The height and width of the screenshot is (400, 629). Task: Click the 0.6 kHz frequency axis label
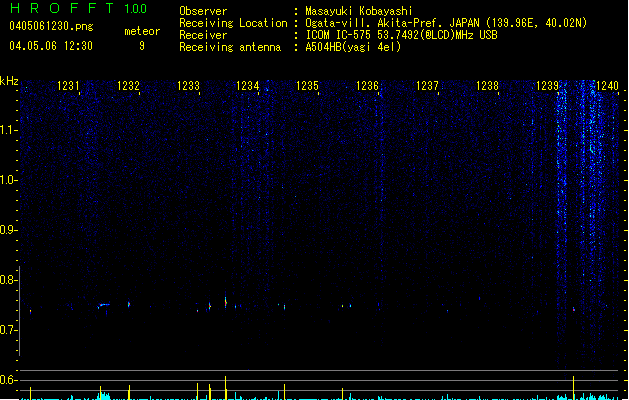point(9,380)
